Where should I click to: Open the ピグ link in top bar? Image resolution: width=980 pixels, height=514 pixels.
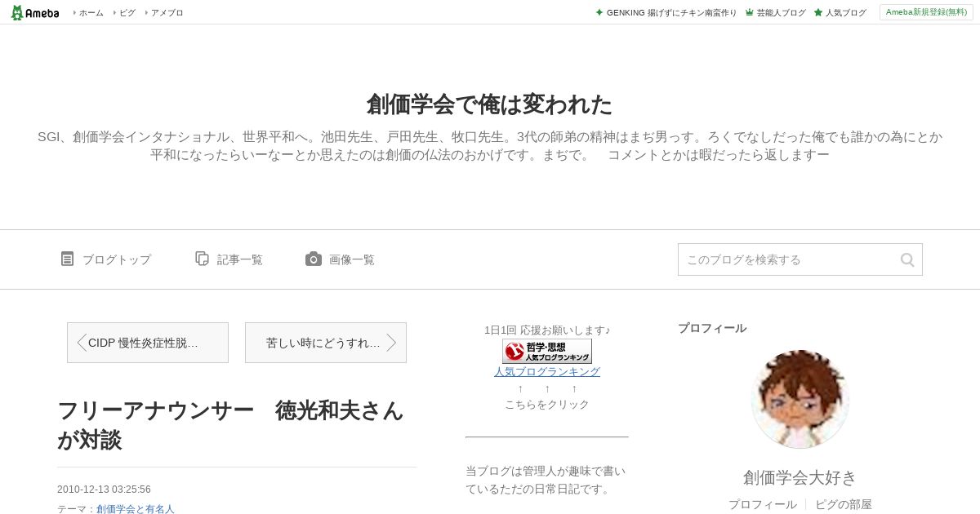pyautogui.click(x=127, y=13)
